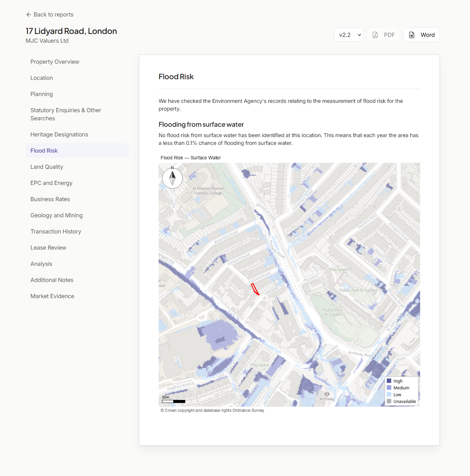Click 'Flood Risk' page heading

(176, 77)
